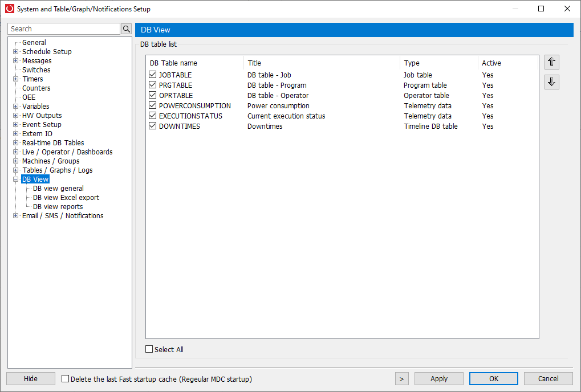Screen dimensions: 581x392
Task: Confirm with the OK button
Action: pos(494,379)
